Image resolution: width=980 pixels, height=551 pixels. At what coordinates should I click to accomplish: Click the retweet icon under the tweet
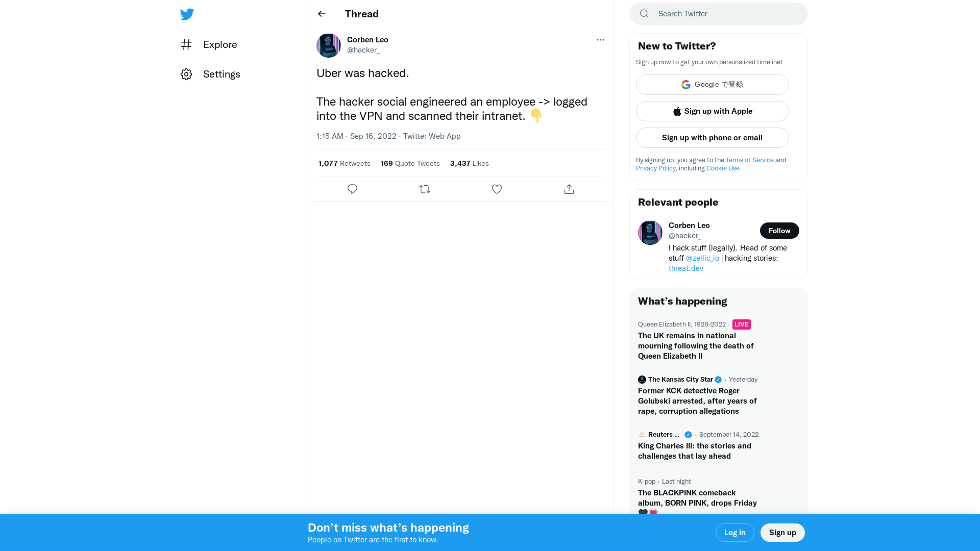click(424, 189)
